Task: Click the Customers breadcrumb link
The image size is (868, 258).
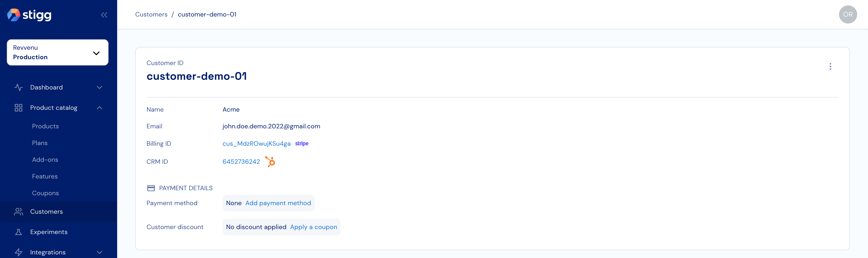Action: pyautogui.click(x=151, y=14)
